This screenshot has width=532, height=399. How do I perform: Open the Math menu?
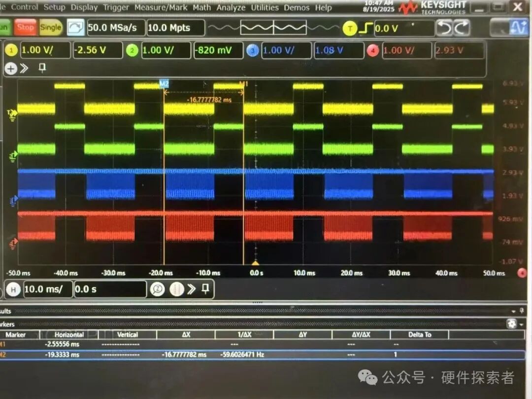click(202, 7)
